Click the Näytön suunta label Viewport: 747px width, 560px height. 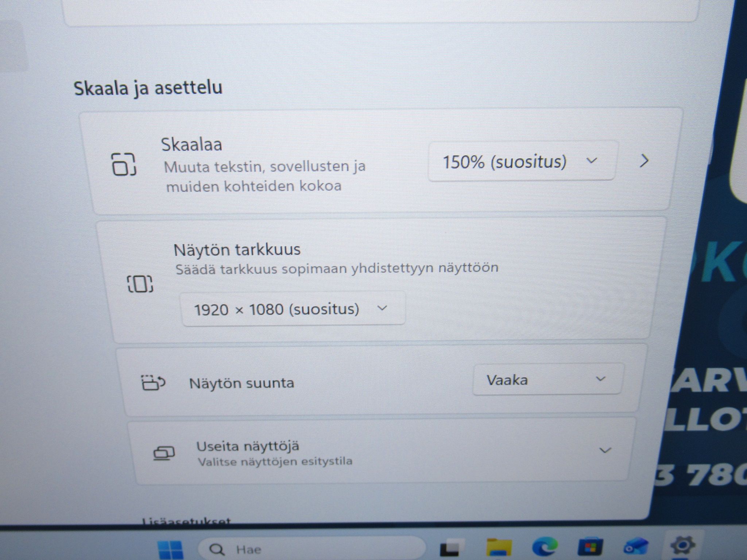click(241, 383)
